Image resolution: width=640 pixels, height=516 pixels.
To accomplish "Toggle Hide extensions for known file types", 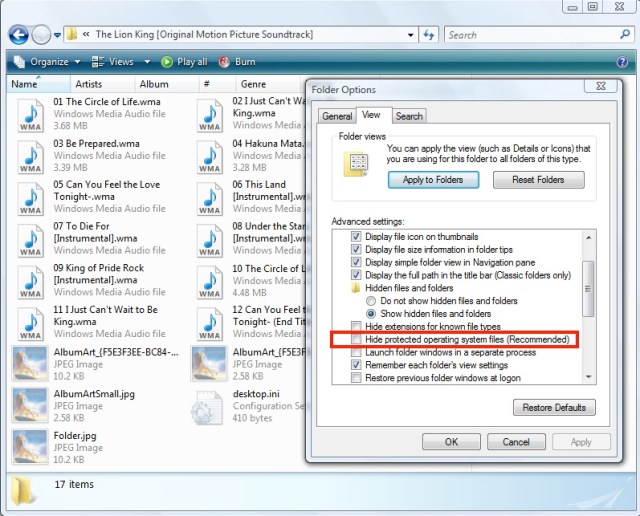I will (x=355, y=327).
